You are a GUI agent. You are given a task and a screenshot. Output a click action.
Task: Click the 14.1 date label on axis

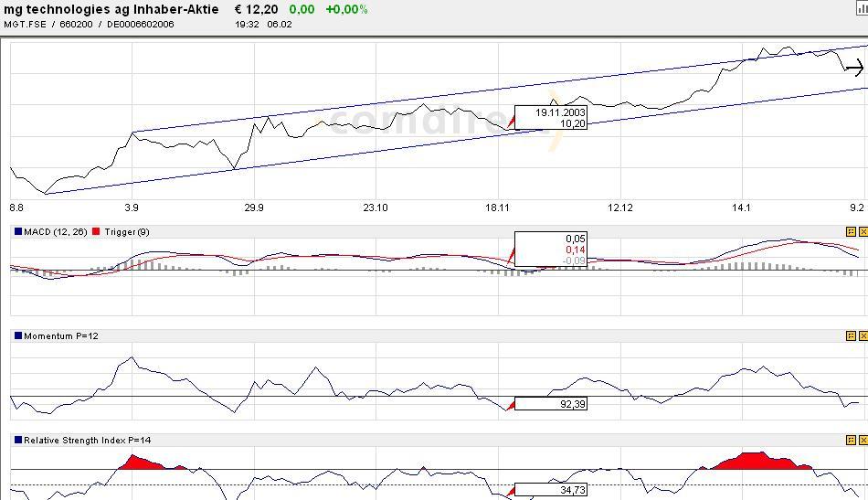point(741,207)
